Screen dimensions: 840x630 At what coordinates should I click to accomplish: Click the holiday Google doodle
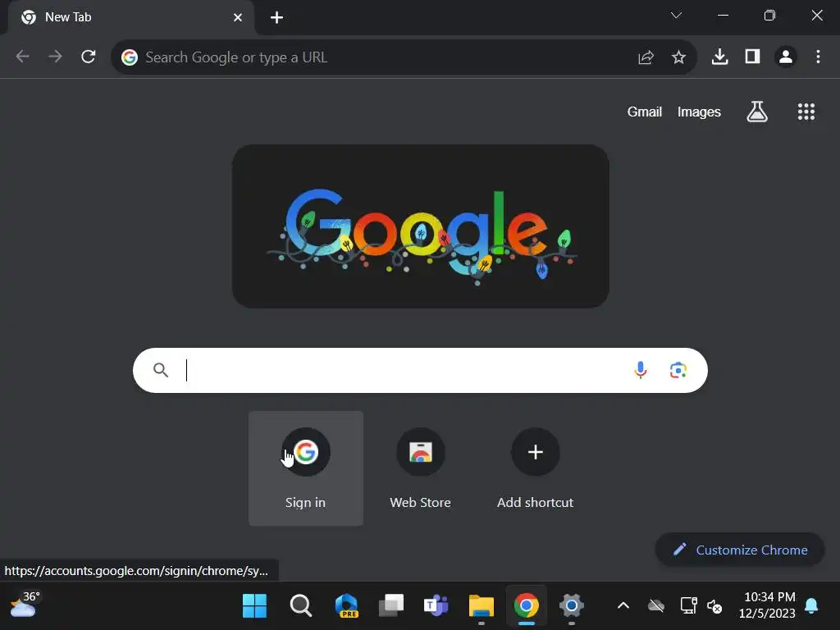click(421, 226)
